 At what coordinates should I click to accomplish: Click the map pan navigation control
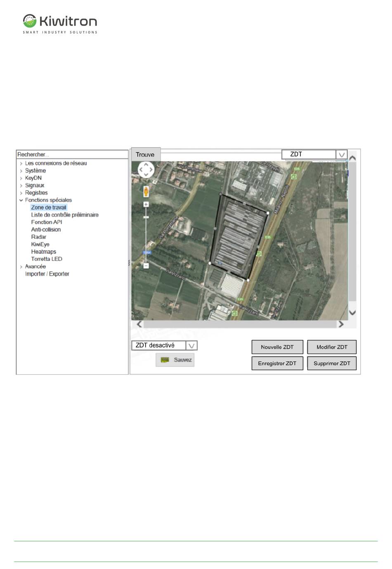pos(146,170)
